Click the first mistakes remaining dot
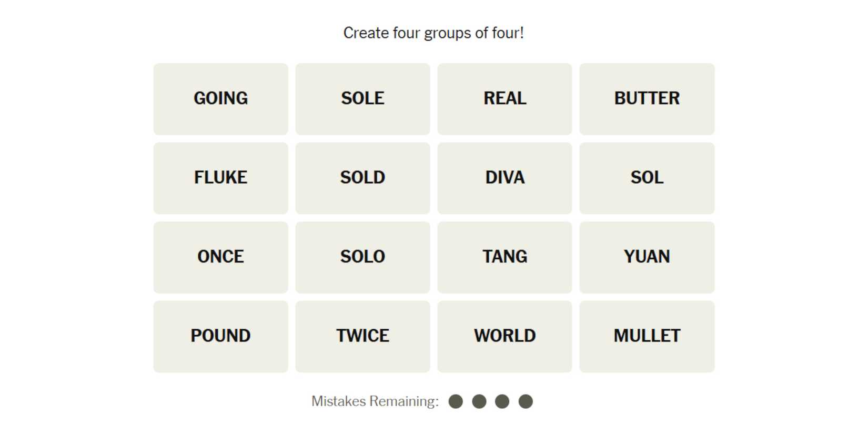The width and height of the screenshot is (868, 434). coord(456,401)
